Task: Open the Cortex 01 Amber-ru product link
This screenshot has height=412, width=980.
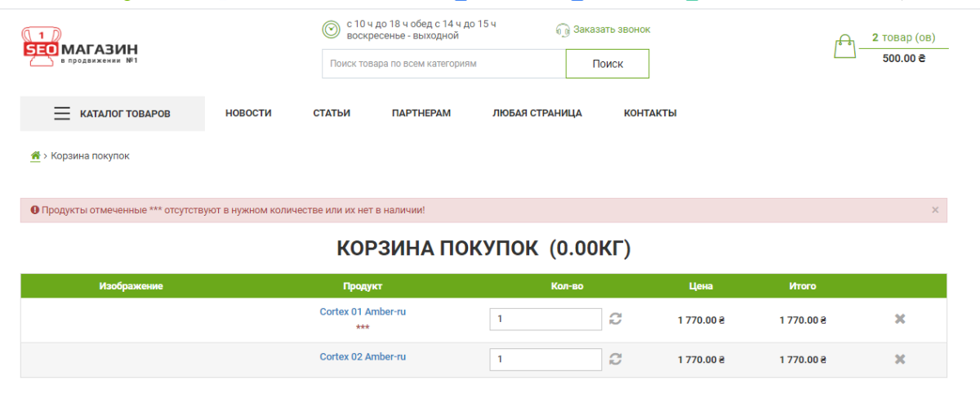Action: click(363, 311)
